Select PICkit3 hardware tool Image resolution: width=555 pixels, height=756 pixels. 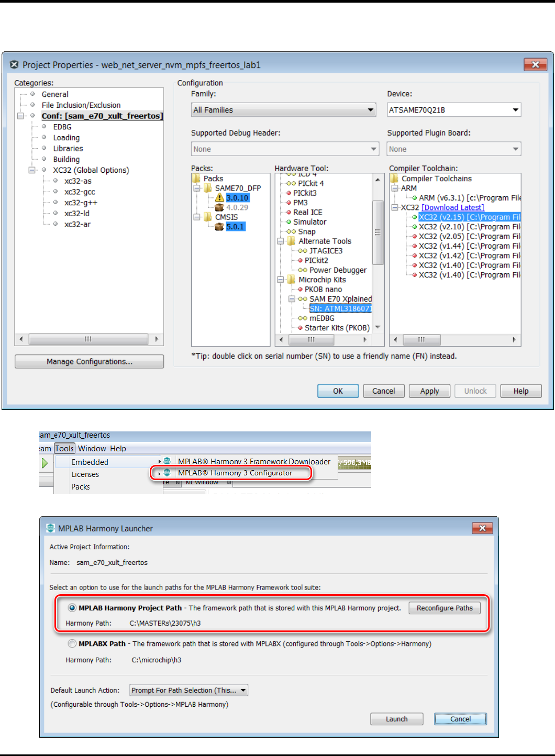(x=305, y=193)
